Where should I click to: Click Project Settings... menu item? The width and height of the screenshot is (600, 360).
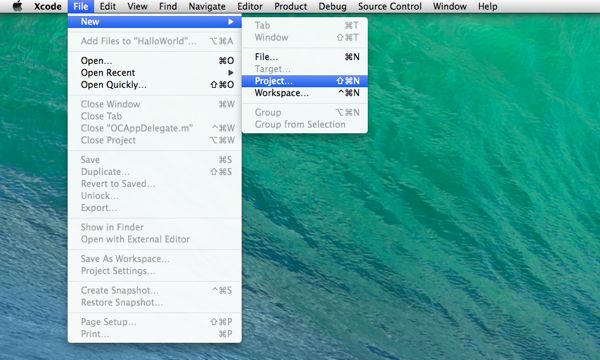coord(155,271)
